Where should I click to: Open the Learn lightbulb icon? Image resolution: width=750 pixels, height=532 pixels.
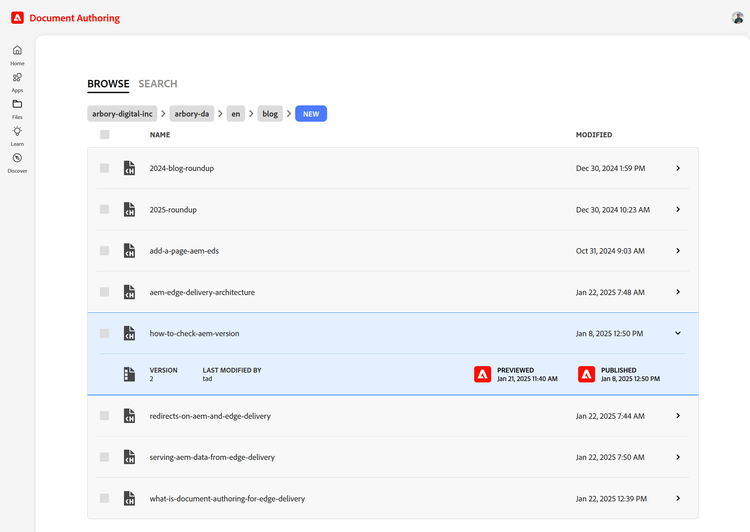coord(17,131)
